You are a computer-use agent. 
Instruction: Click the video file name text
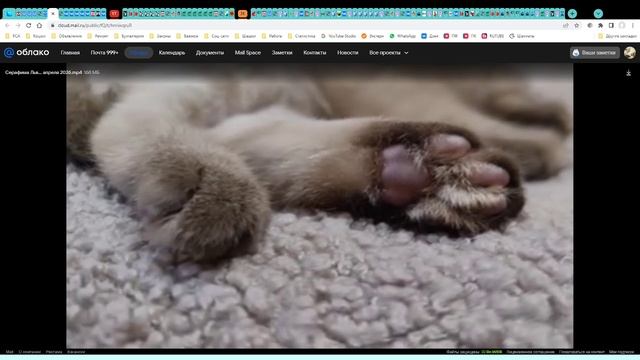[44, 73]
